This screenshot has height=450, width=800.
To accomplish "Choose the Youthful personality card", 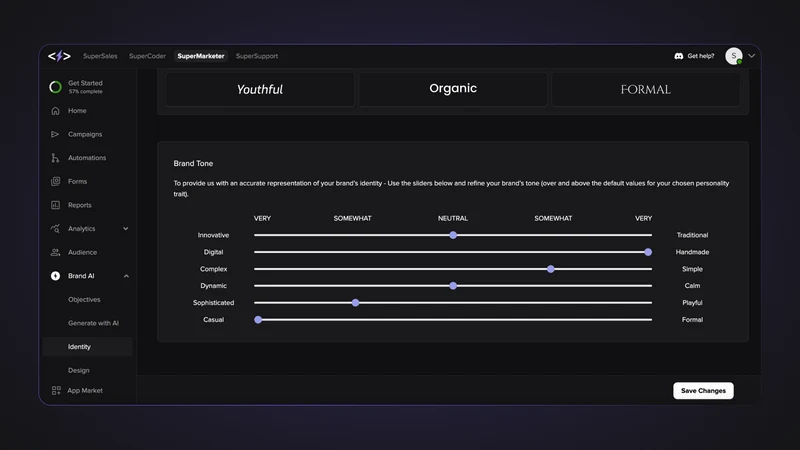I will pos(260,89).
